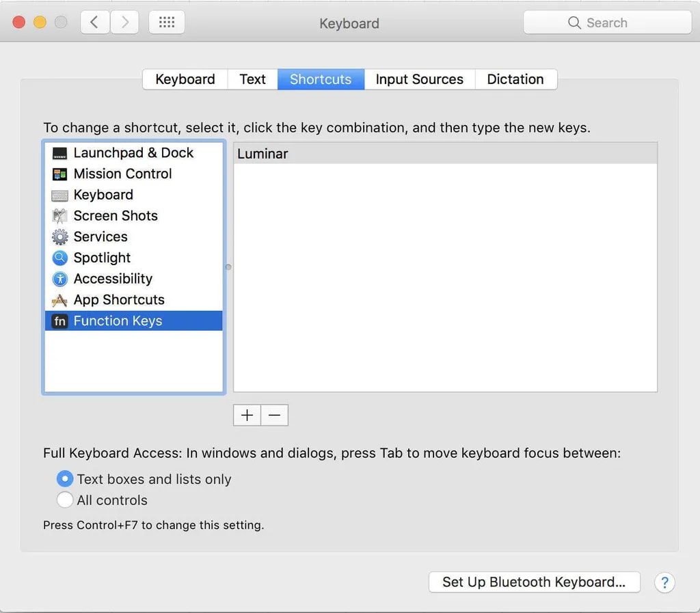The height and width of the screenshot is (613, 700).
Task: Select the Accessibility category icon
Action: pos(60,279)
